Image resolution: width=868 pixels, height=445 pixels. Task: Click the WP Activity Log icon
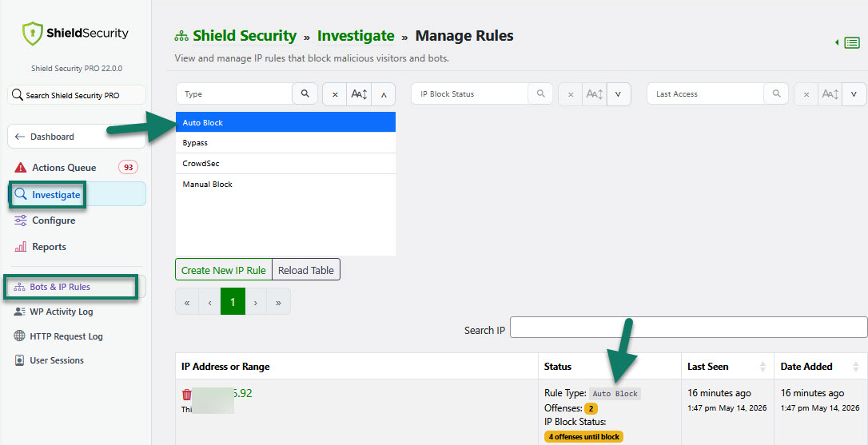click(19, 312)
